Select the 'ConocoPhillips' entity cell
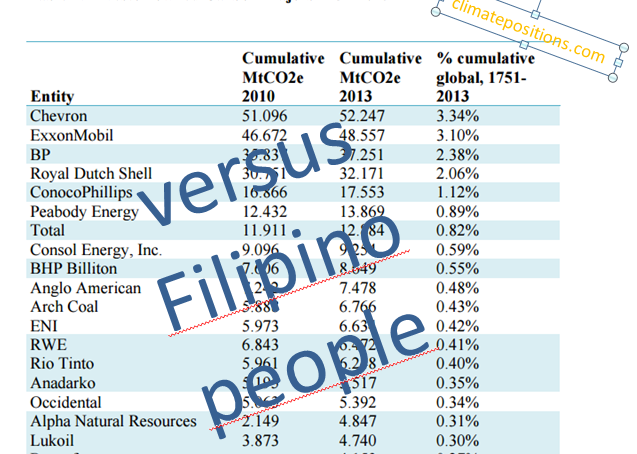637x454 pixels. pyautogui.click(x=81, y=192)
